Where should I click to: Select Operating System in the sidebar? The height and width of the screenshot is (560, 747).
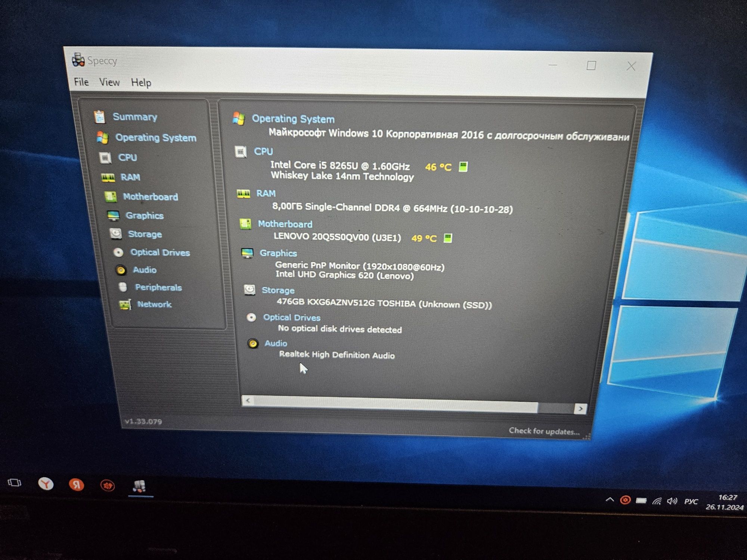[x=156, y=138]
